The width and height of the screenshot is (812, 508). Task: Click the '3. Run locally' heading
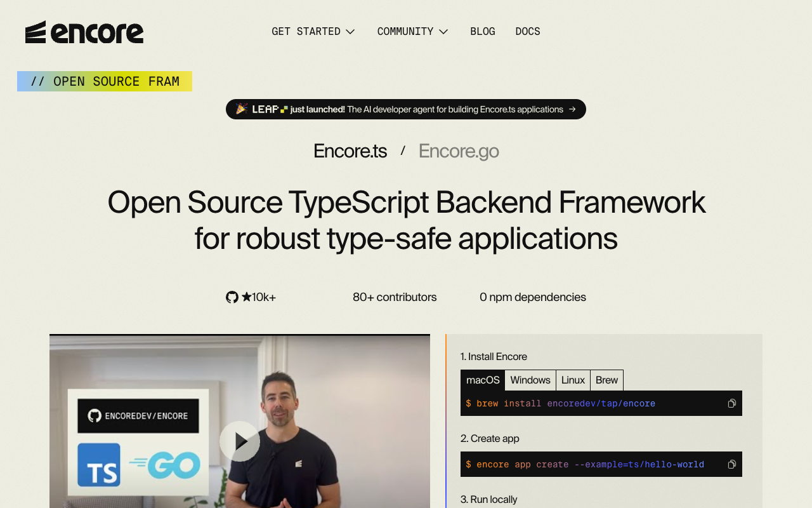[488, 500]
